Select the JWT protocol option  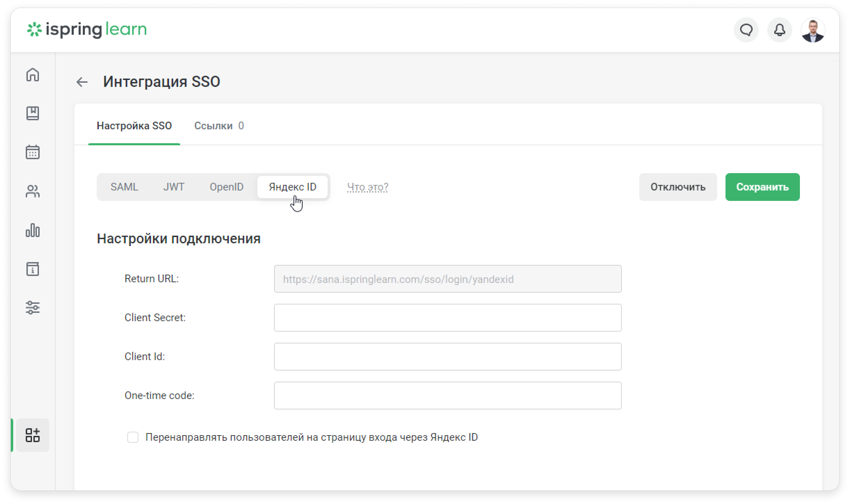click(174, 187)
